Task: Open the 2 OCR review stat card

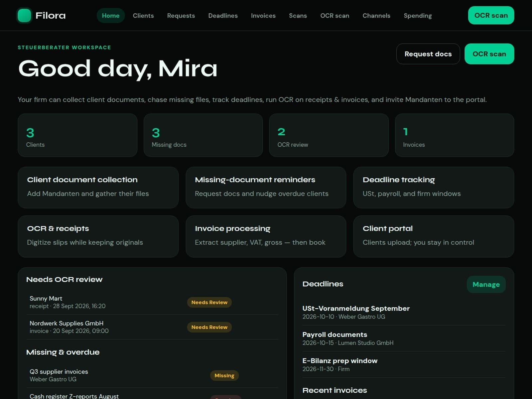Action: [x=329, y=135]
